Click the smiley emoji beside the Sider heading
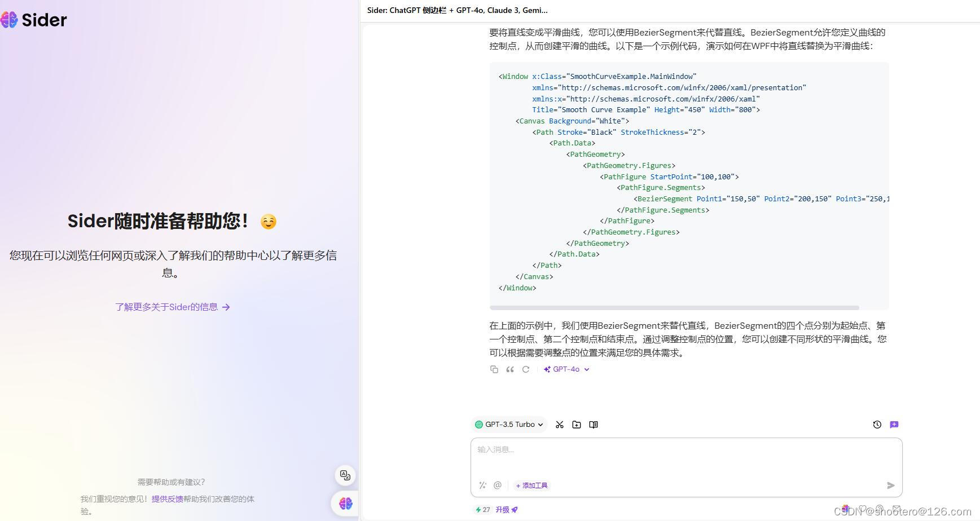 point(269,222)
